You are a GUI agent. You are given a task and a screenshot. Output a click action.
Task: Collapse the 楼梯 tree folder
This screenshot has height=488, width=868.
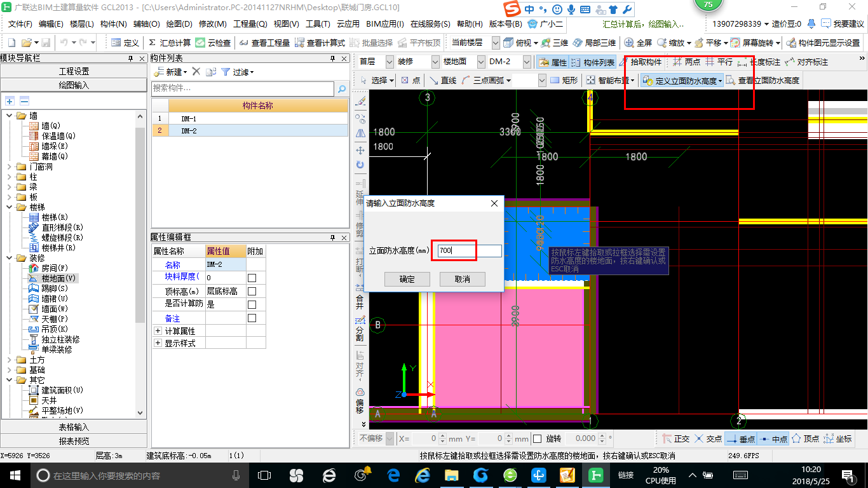pos(10,207)
